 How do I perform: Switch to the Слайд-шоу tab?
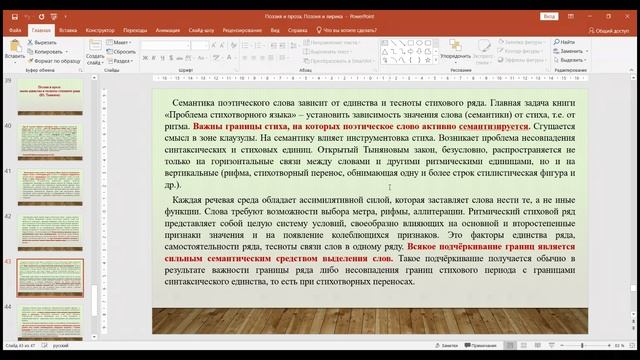tap(201, 30)
